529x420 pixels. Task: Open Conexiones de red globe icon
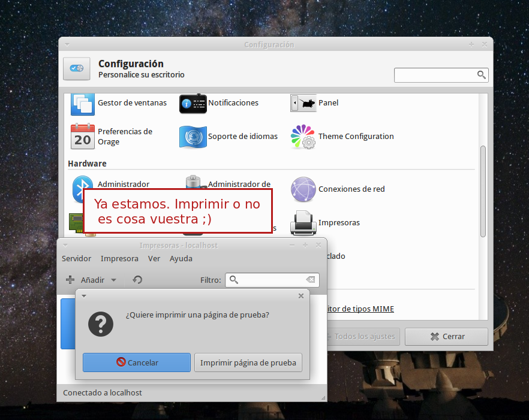pyautogui.click(x=303, y=189)
